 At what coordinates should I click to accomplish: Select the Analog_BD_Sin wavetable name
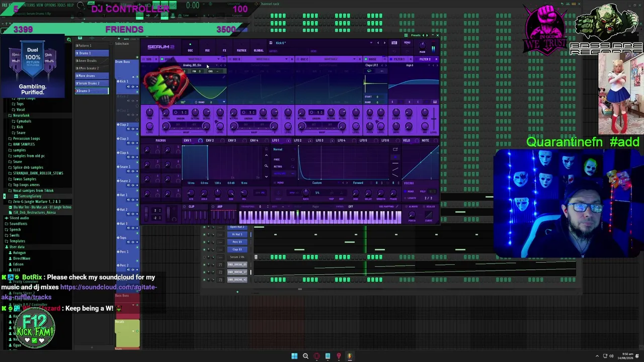click(x=192, y=65)
